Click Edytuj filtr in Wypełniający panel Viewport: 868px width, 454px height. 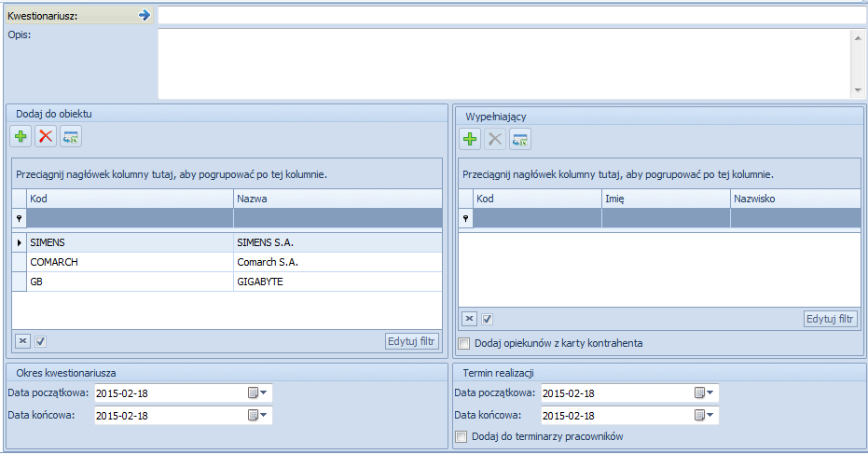click(831, 319)
